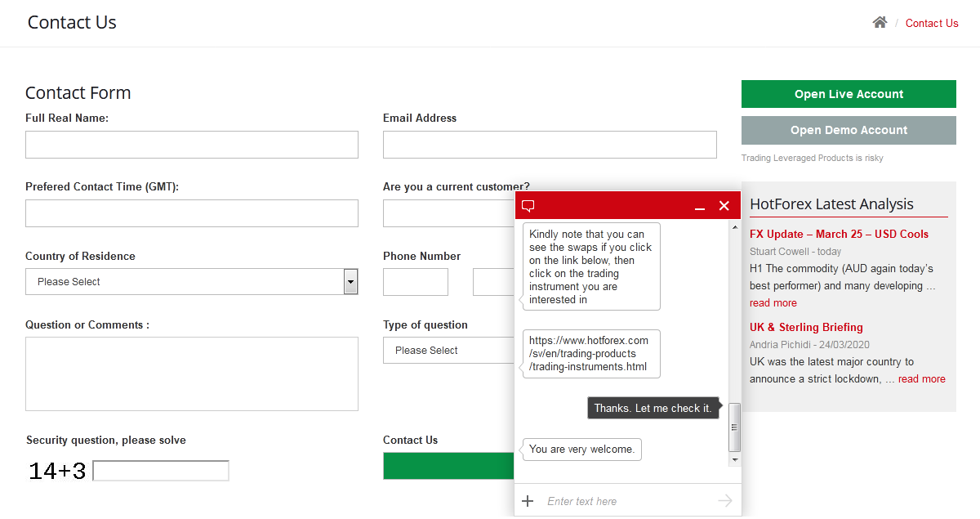Read more on the FX Update article
Screen dimensions: 980x519
click(773, 303)
